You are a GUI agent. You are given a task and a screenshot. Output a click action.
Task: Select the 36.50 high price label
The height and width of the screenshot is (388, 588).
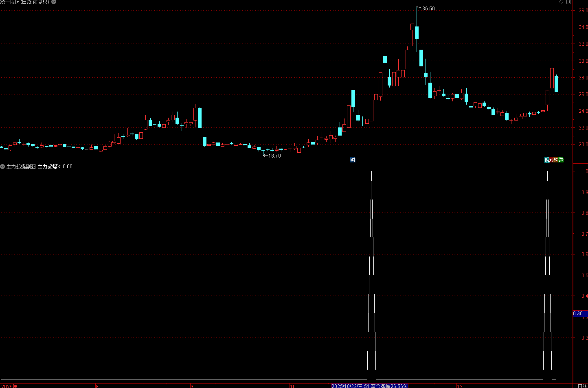(x=428, y=9)
